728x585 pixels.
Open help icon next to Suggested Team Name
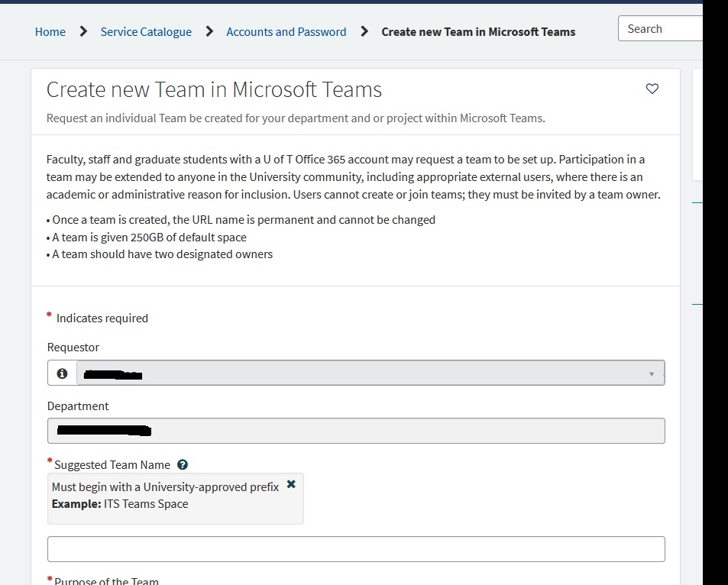[x=183, y=464]
